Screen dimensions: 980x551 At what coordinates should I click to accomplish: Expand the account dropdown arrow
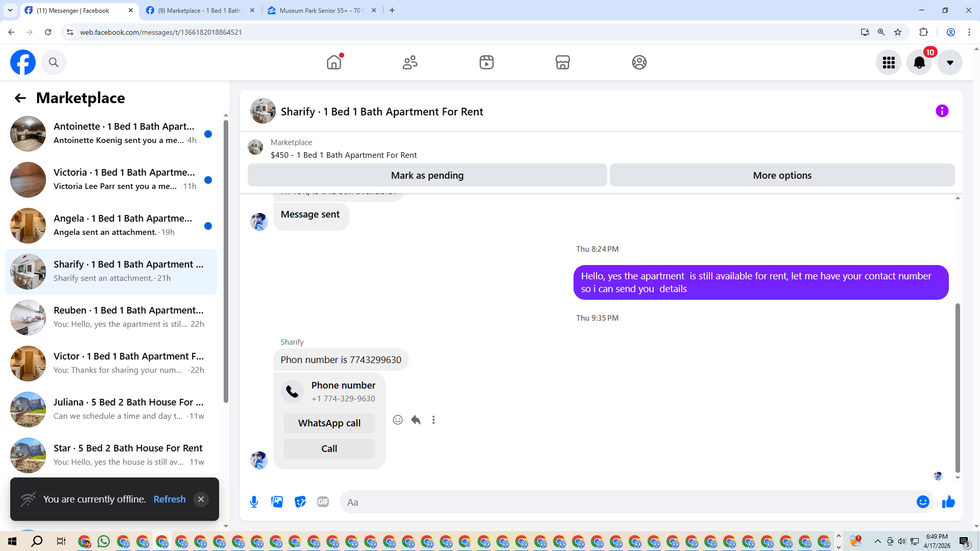[x=950, y=62]
